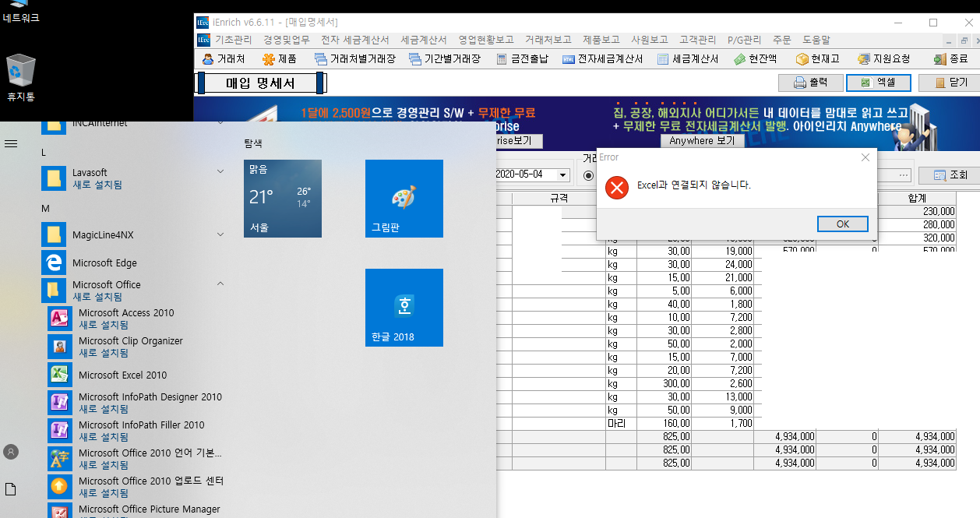Collapse the Microsoft Office folder
This screenshot has width=980, height=518.
coord(220,284)
